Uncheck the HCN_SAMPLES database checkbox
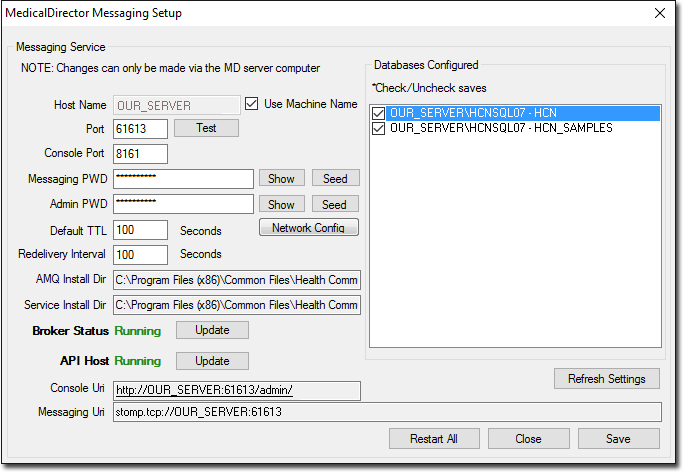 pyautogui.click(x=378, y=128)
